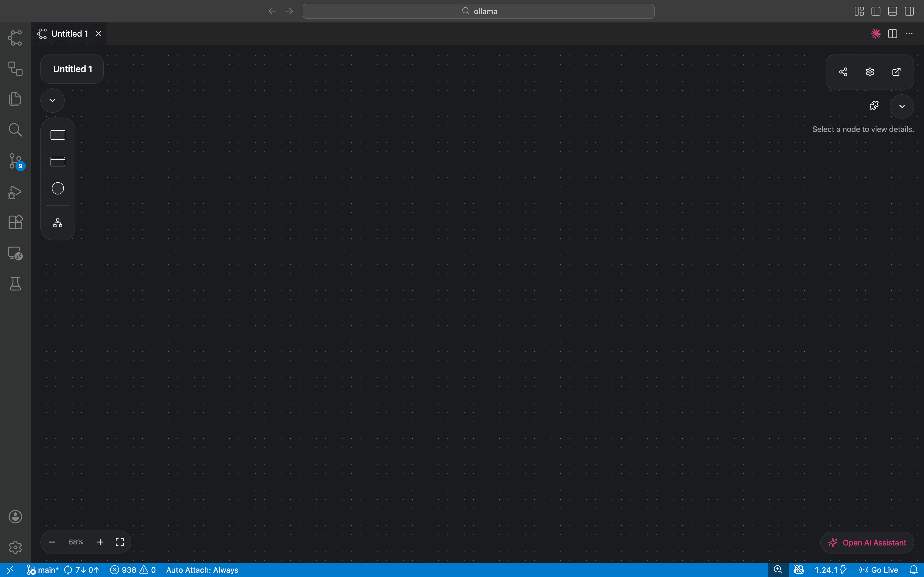Expand the dropdown below Untitled 1 label
This screenshot has height=577, width=924.
tap(52, 100)
